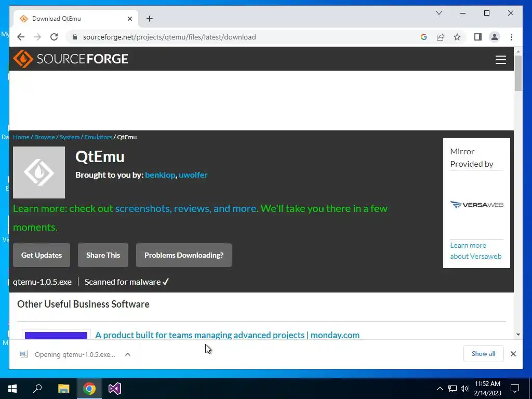Open uwolfer author profile
The width and height of the screenshot is (532, 399).
193,175
